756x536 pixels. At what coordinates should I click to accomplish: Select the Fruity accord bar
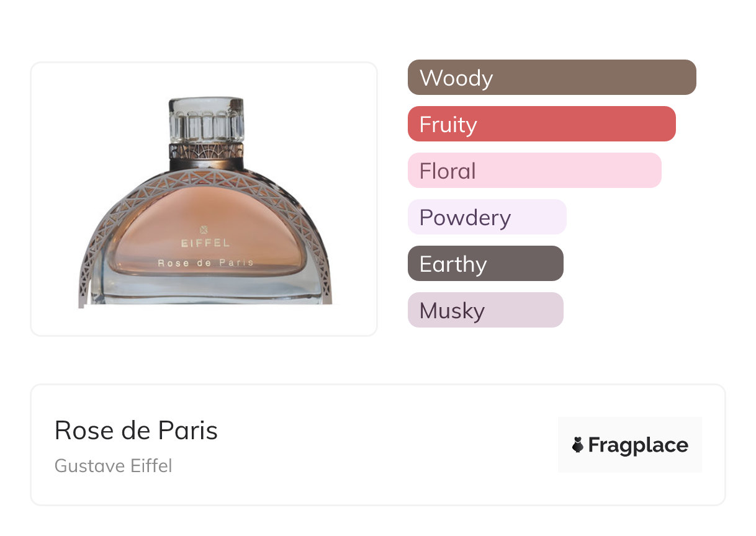(541, 124)
